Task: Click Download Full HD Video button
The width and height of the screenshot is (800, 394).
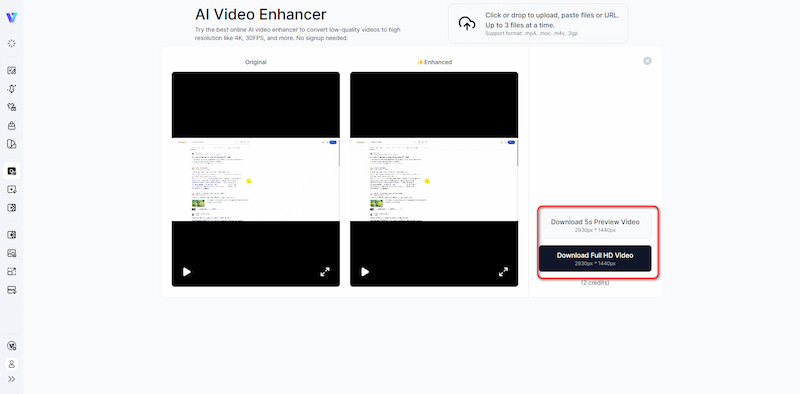Action: pos(595,258)
